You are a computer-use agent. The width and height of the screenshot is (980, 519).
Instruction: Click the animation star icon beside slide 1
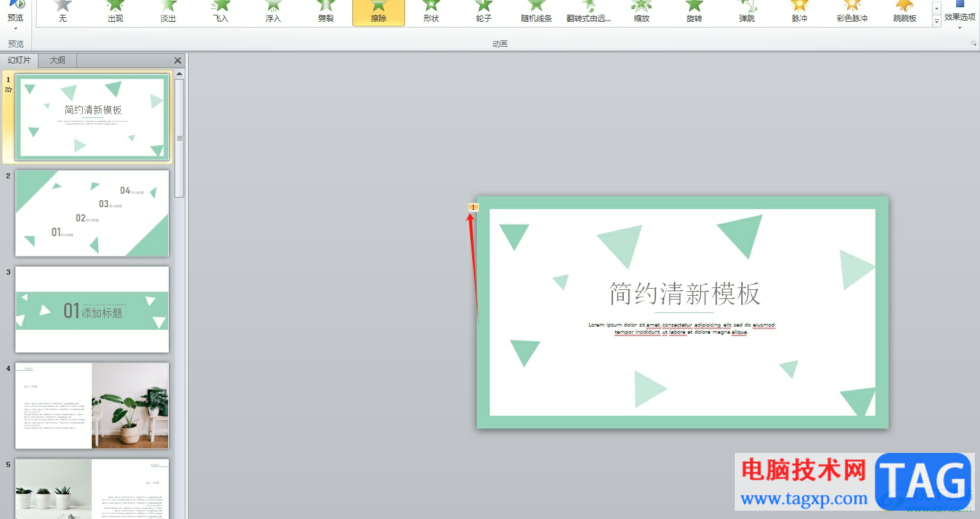8,90
